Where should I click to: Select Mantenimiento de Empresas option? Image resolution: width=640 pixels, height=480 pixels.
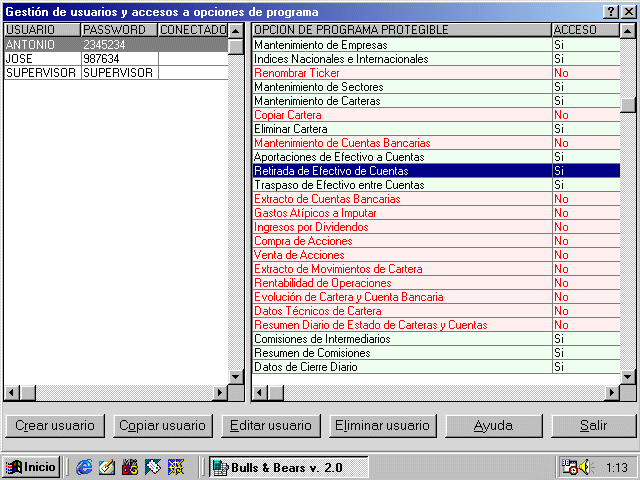(x=436, y=44)
